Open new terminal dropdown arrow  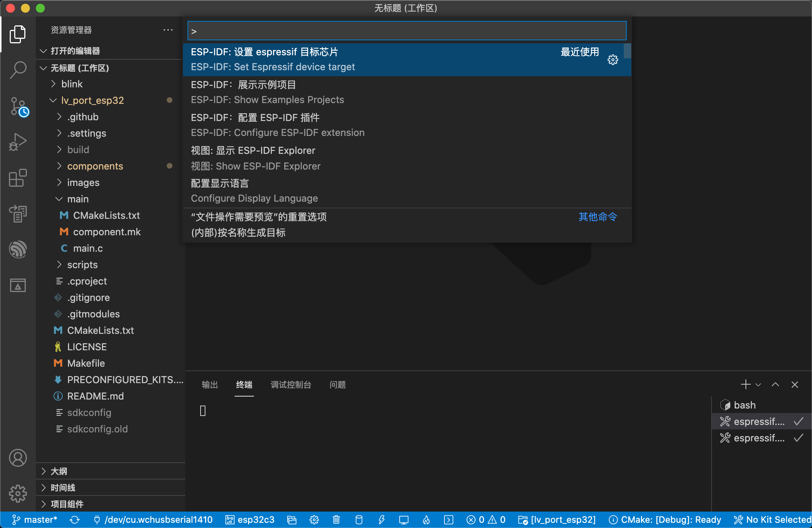point(758,385)
